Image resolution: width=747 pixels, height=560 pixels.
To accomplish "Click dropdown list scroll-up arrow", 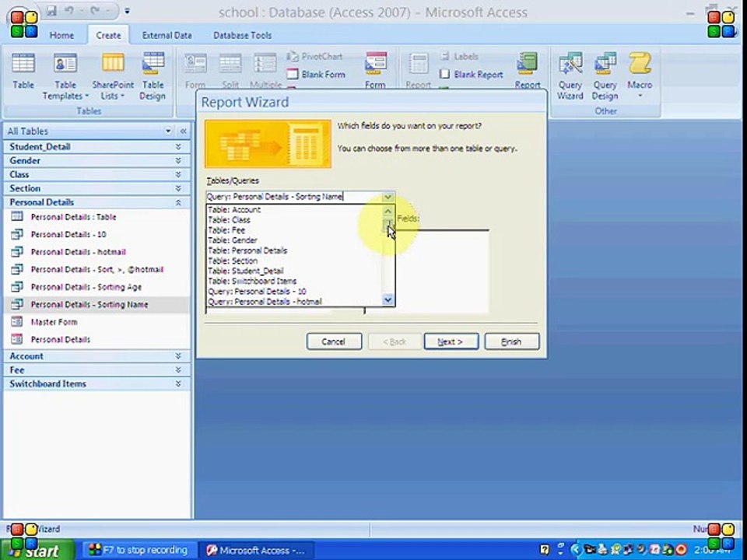I will coord(388,211).
